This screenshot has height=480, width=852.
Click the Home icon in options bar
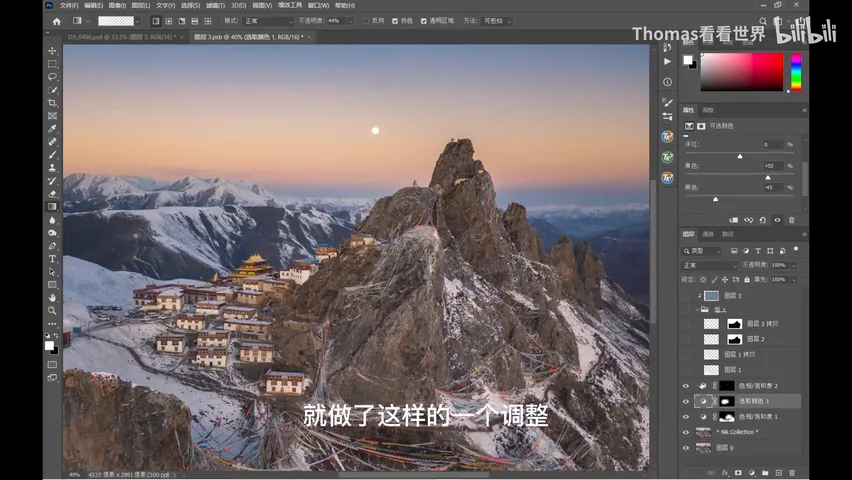tap(57, 21)
